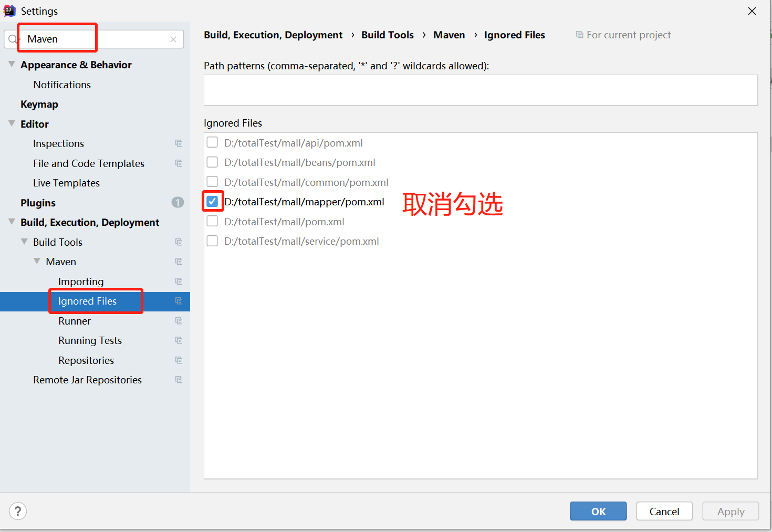Clear the Maven search field text

coord(173,39)
